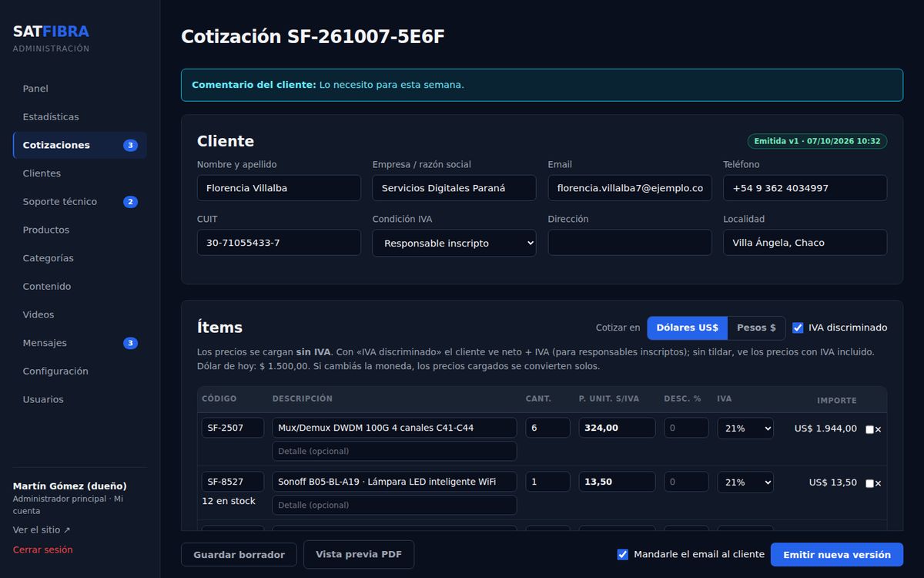Edit quantity field showing 6
924x578 pixels.
click(x=548, y=428)
